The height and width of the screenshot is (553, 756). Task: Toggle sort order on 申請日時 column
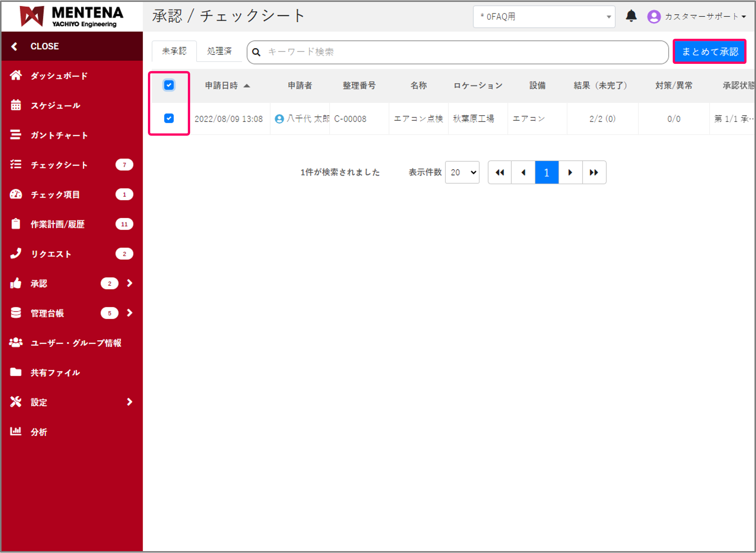coord(227,86)
